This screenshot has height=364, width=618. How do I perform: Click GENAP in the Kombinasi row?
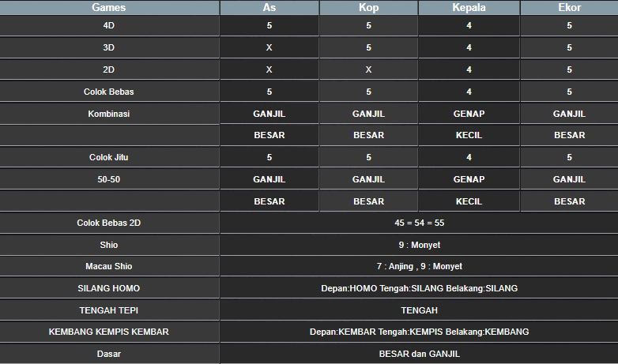click(469, 114)
